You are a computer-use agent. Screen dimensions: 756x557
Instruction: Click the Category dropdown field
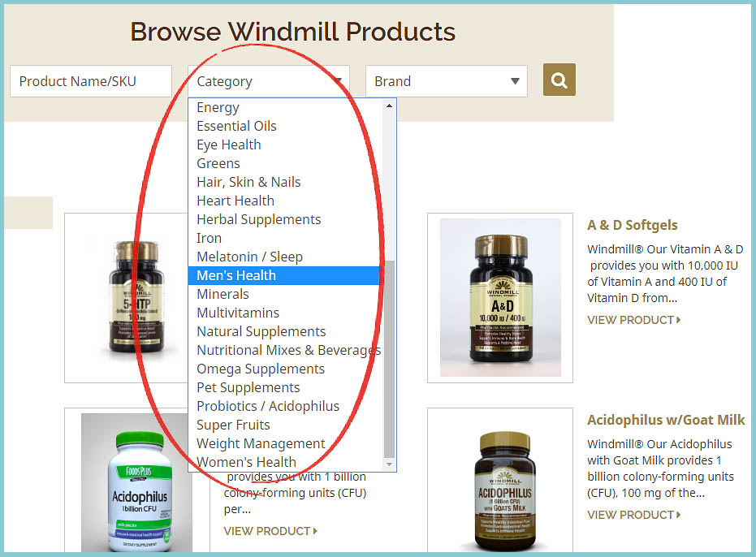[x=268, y=81]
